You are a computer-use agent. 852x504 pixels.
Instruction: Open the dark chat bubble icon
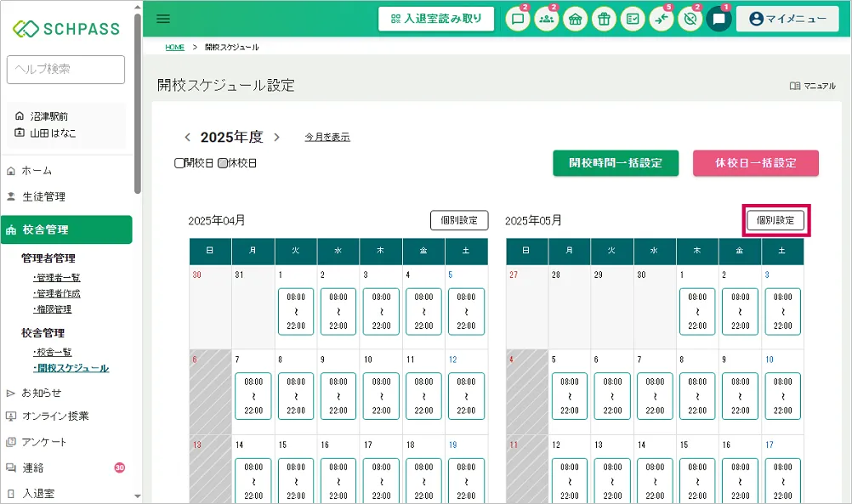click(719, 19)
